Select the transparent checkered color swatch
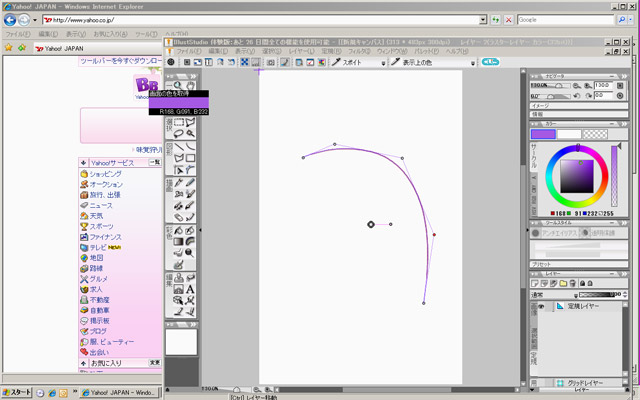Image resolution: width=640 pixels, height=400 pixels. 595,134
